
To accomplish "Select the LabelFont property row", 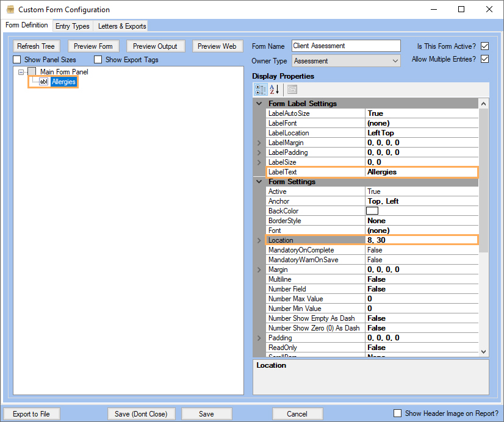I will click(x=372, y=123).
